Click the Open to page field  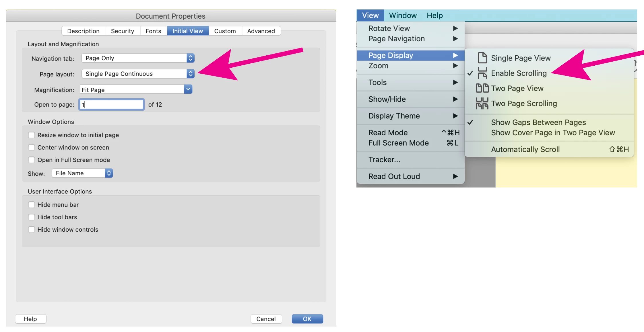[x=111, y=105]
